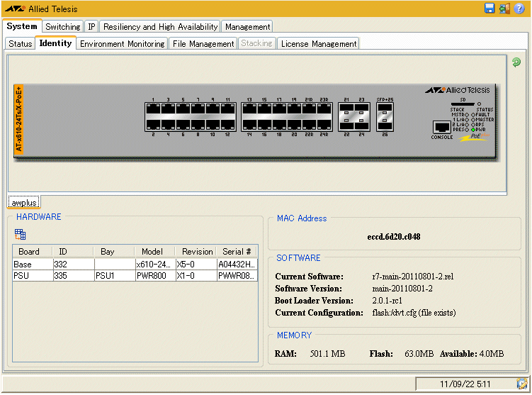Click the SD card slot on the switch

[x=463, y=104]
